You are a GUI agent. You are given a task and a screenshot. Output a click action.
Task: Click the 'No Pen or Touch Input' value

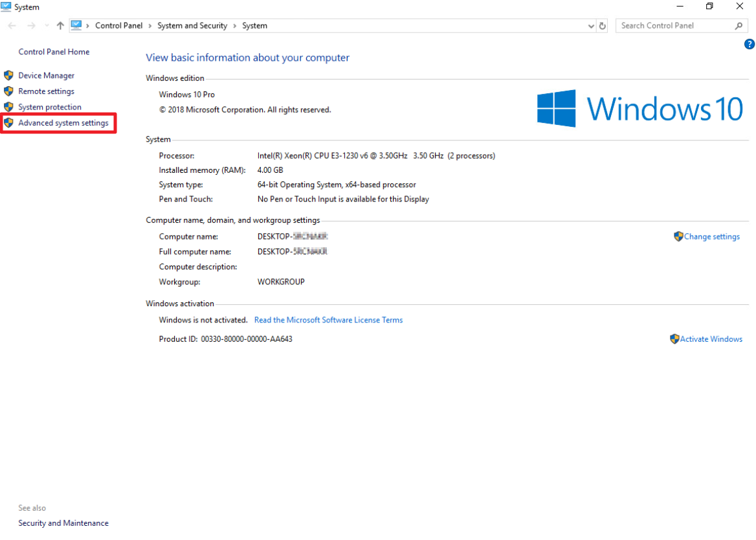tap(343, 199)
